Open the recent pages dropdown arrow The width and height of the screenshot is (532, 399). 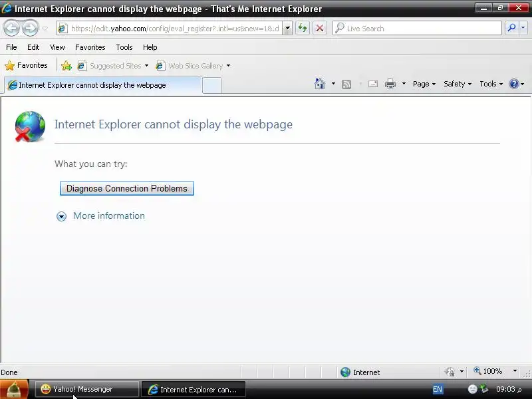(x=45, y=29)
